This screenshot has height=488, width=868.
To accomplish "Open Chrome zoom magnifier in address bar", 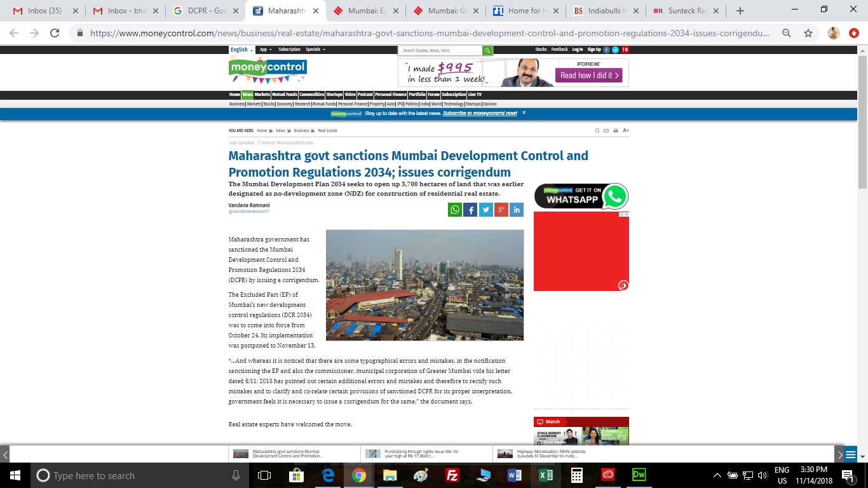I will [x=787, y=33].
